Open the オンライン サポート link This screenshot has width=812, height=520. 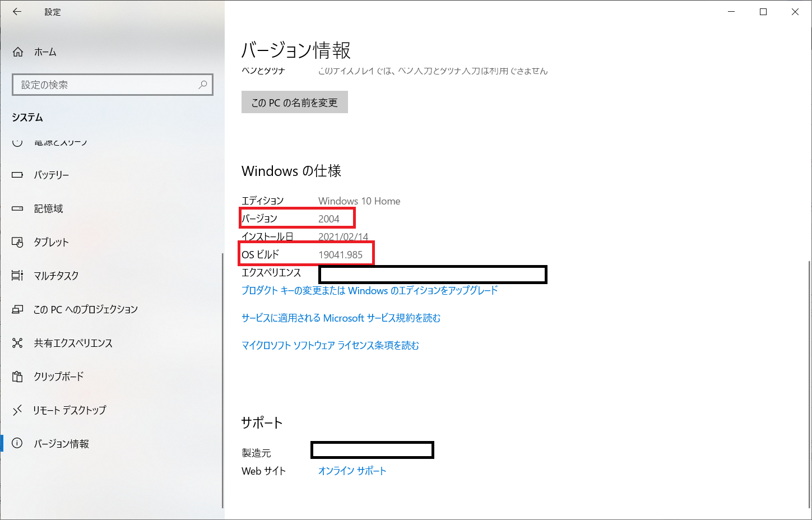click(x=352, y=471)
